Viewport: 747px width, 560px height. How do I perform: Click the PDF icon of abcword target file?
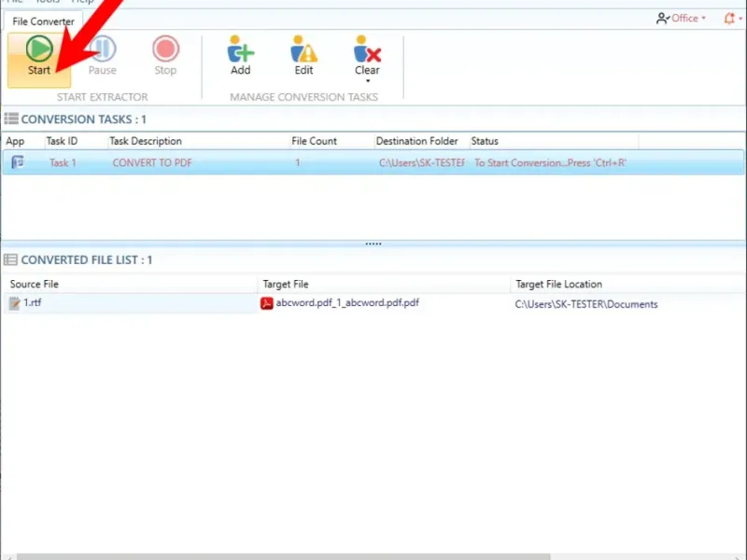[x=267, y=303]
